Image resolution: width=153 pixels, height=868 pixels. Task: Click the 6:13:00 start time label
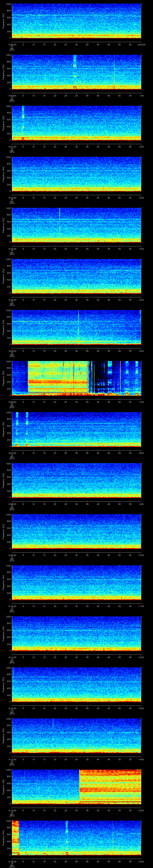point(12,759)
